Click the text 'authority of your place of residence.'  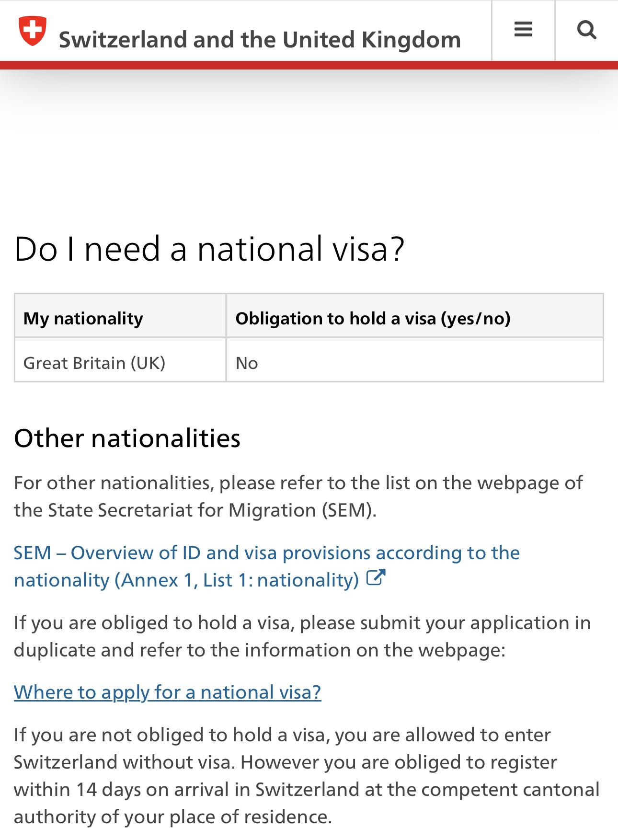coord(173,817)
